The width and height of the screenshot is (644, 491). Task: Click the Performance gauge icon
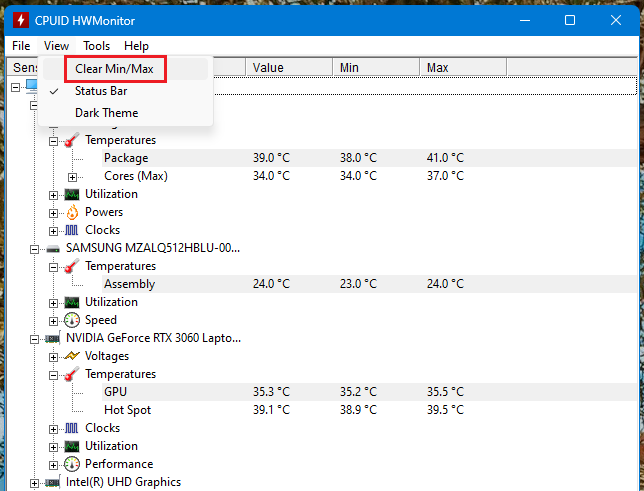(x=72, y=464)
